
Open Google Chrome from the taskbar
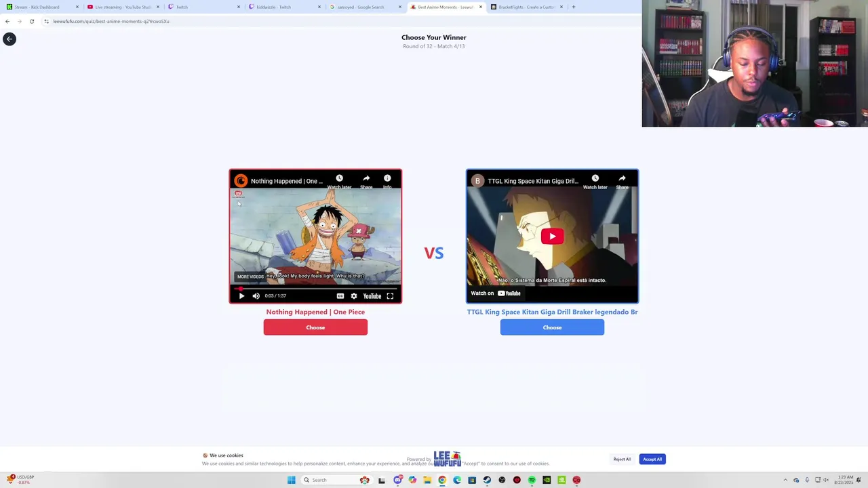(442, 480)
